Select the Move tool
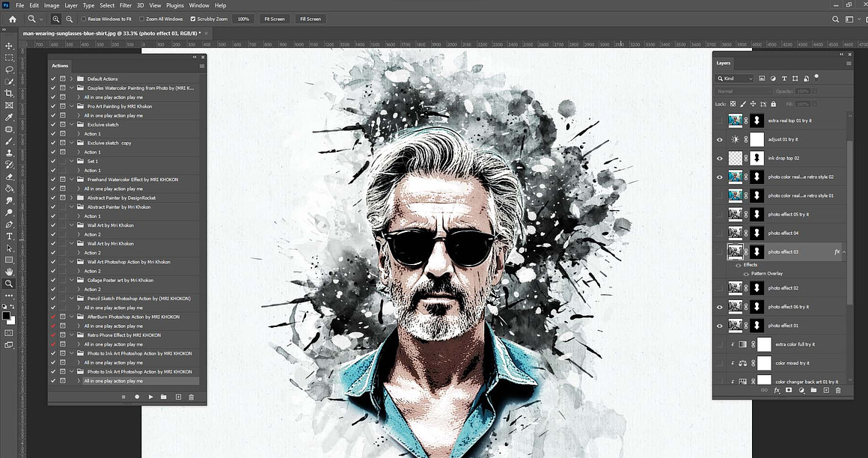Image resolution: width=868 pixels, height=458 pixels. pos(9,46)
